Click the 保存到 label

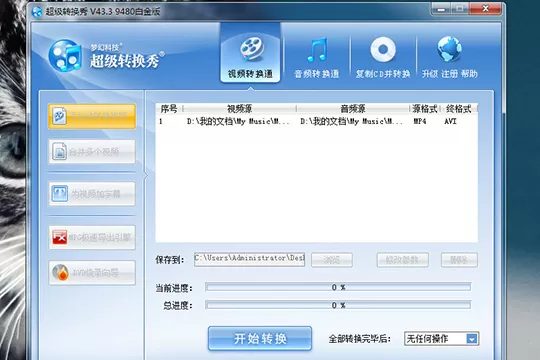(x=169, y=260)
